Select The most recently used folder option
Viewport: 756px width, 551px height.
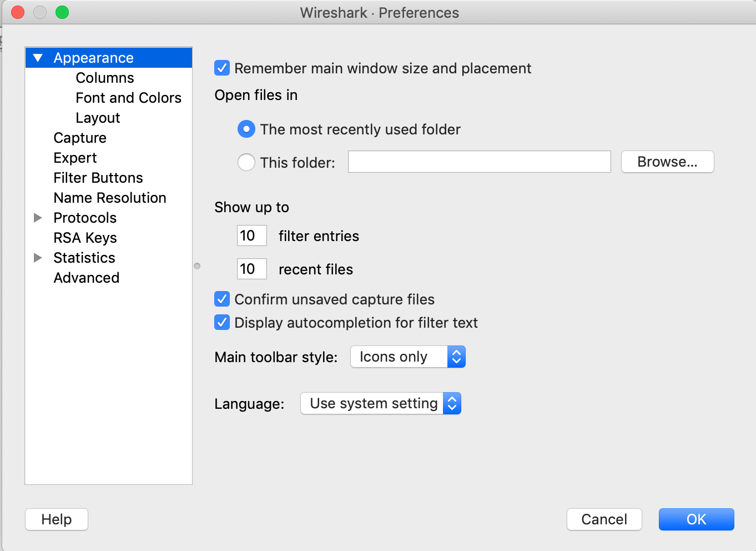[246, 129]
